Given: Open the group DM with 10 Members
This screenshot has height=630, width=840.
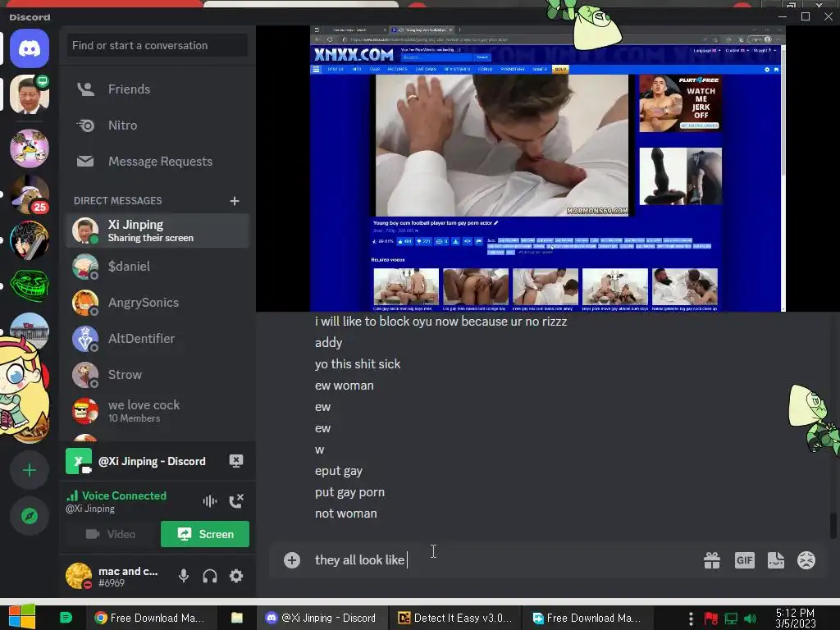Looking at the screenshot, I should pyautogui.click(x=157, y=411).
